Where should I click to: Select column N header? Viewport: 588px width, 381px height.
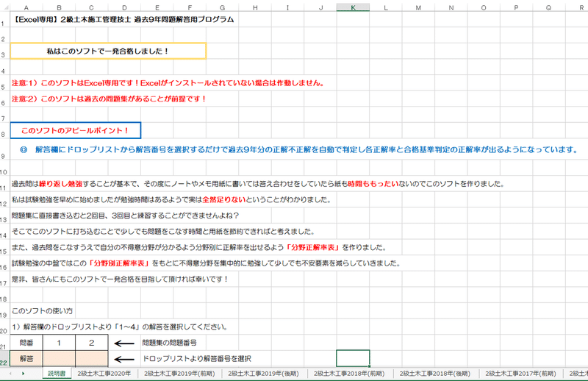click(x=451, y=7)
